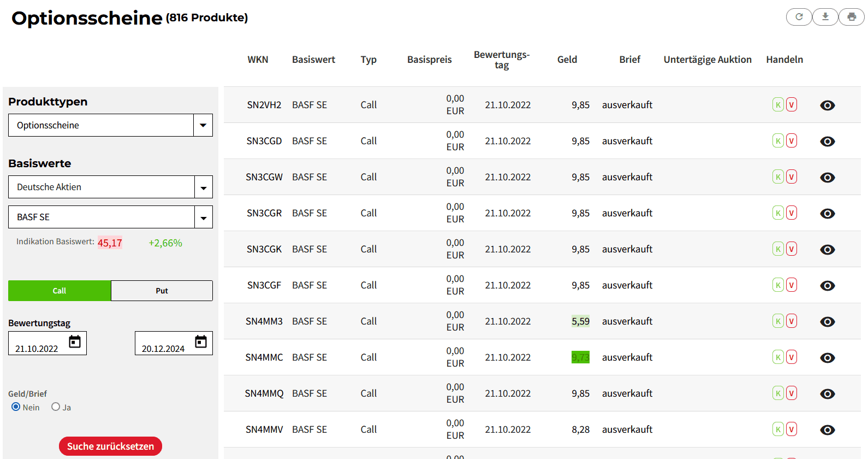Click the K buy icon for SN3CGD
Viewport: 868px width, 459px height.
pyautogui.click(x=778, y=140)
